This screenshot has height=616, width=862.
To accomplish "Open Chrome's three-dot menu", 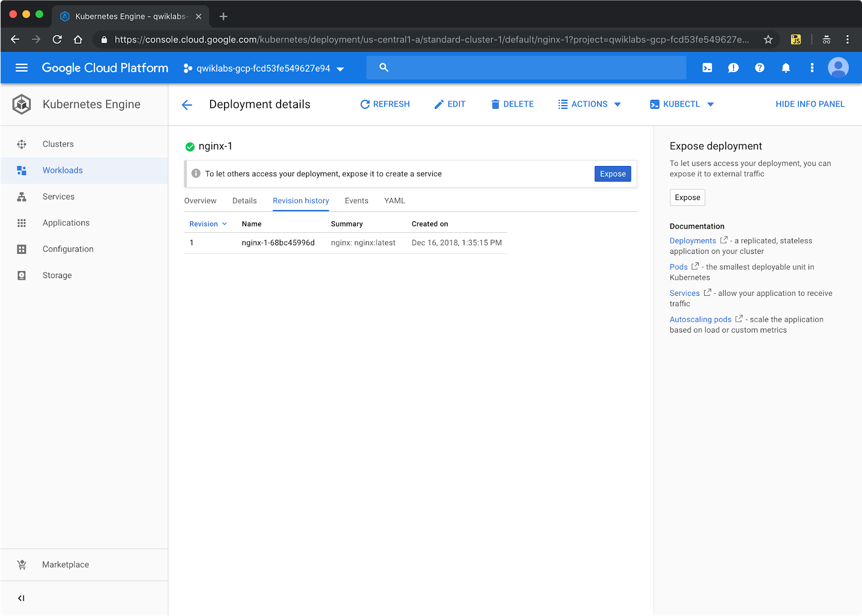I will pos(847,39).
